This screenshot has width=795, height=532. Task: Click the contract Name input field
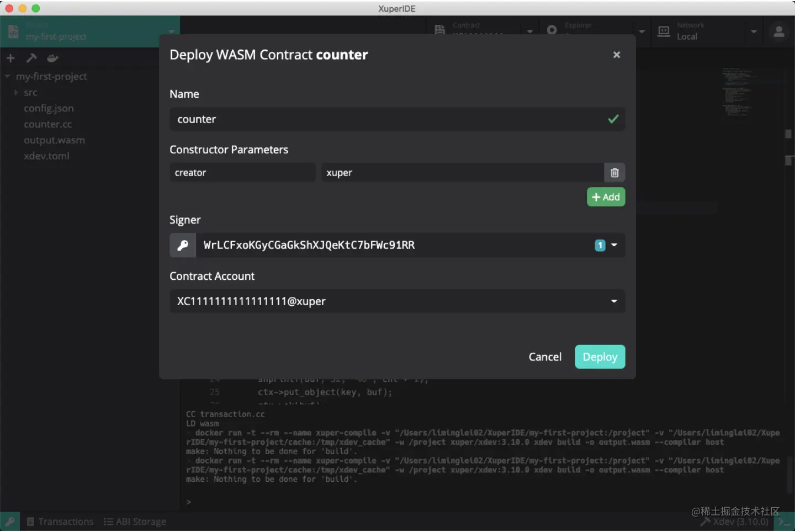[x=386, y=119]
